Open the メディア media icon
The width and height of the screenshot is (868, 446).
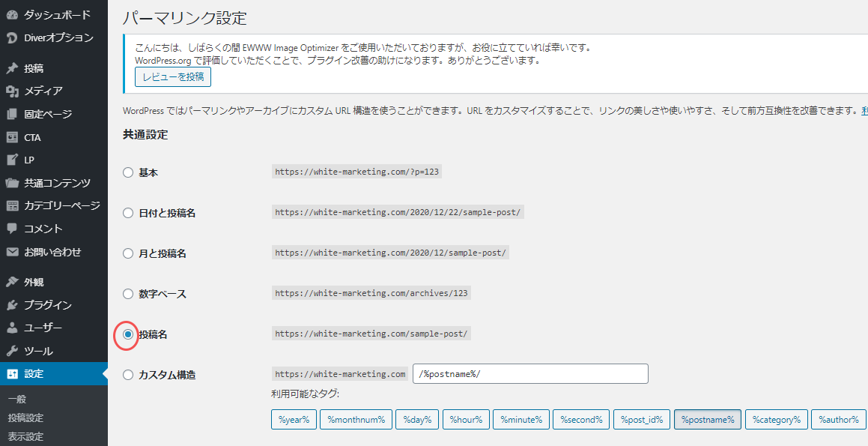pyautogui.click(x=12, y=91)
